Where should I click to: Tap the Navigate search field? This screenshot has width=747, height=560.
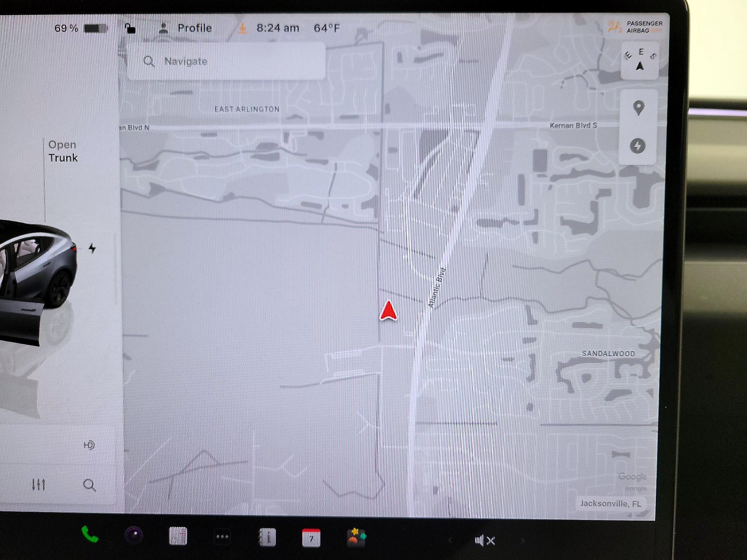226,61
